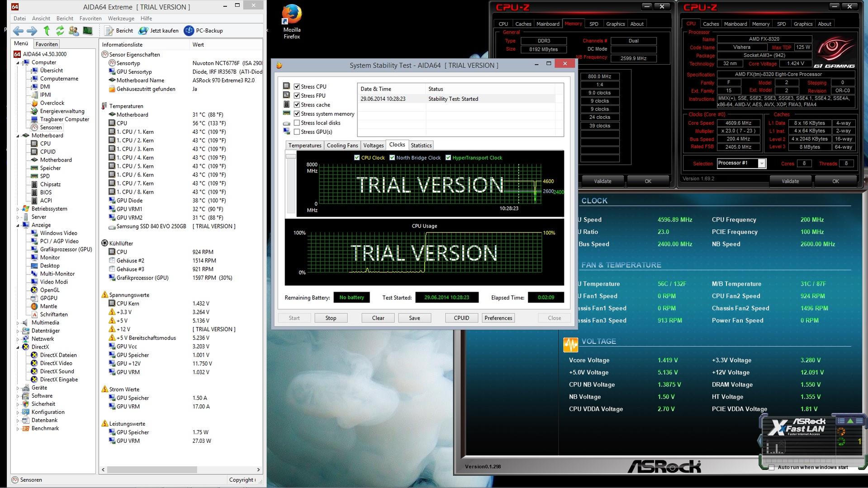Collapse the Anzeige tree node
Image resolution: width=868 pixels, height=488 pixels.
click(x=18, y=225)
